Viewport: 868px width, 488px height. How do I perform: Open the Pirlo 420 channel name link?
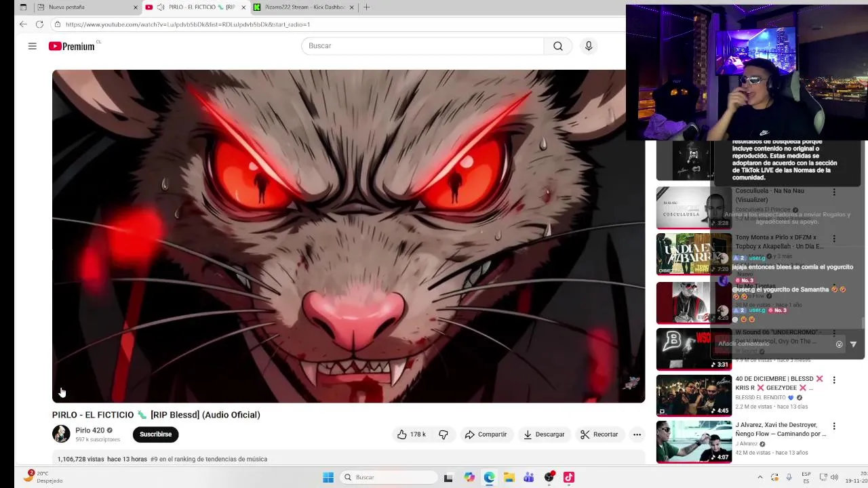pyautogui.click(x=90, y=430)
